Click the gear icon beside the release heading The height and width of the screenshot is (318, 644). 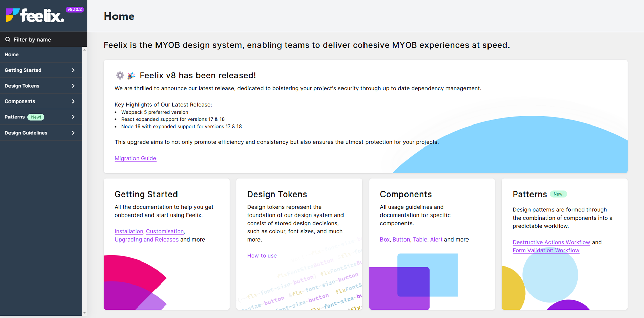point(120,75)
